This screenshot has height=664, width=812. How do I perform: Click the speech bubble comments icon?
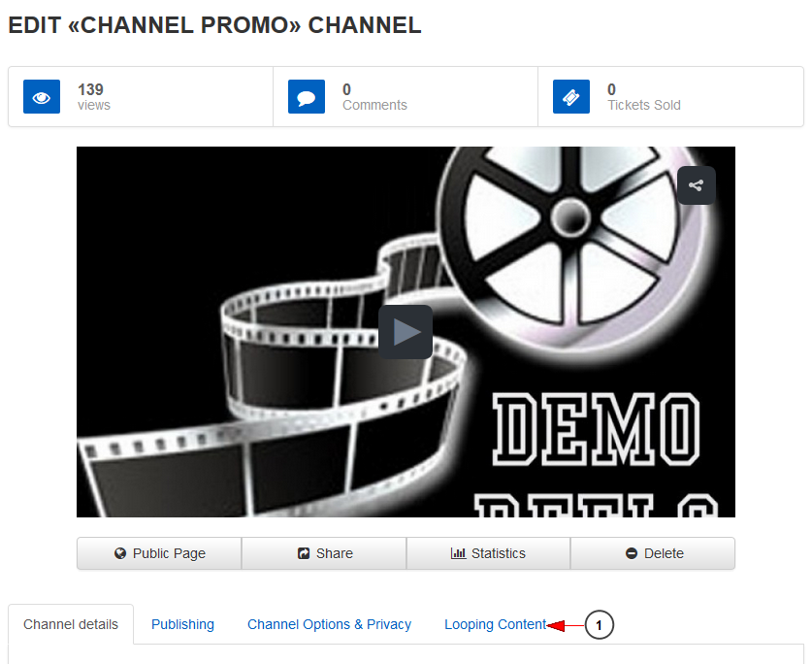pyautogui.click(x=306, y=97)
